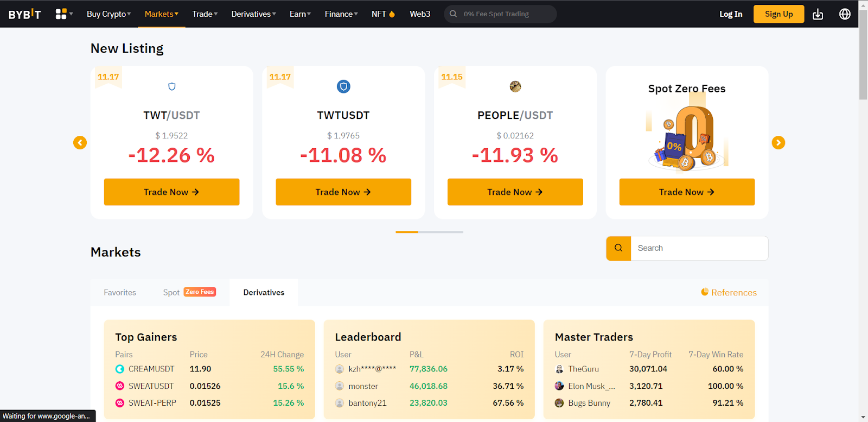Screen dimensions: 868x422
Task: Click the TWT/USDT pair title
Action: click(x=171, y=115)
